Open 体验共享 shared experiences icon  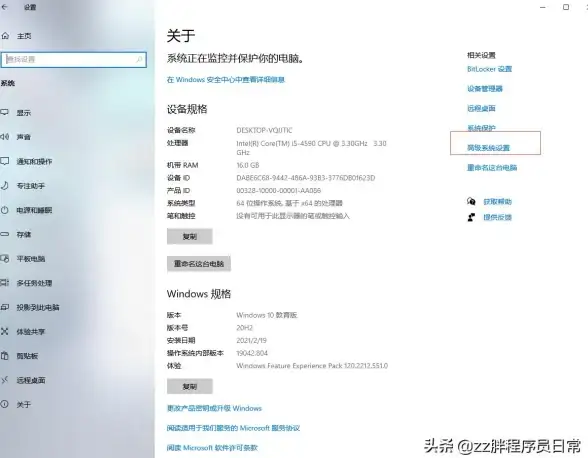4,332
